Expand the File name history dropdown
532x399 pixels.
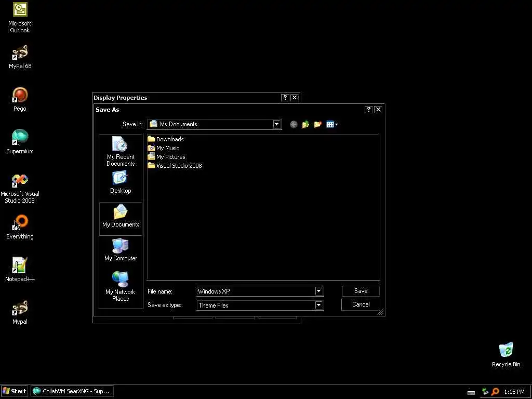tap(318, 291)
